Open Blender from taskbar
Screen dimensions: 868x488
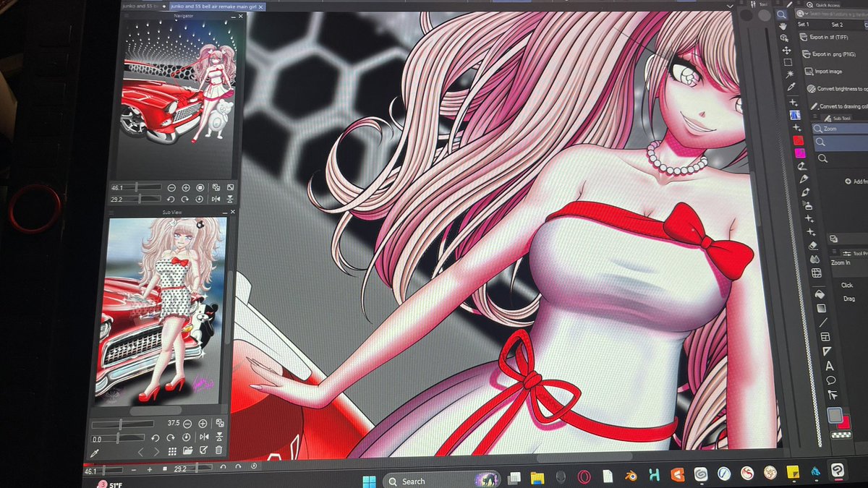[x=631, y=476]
